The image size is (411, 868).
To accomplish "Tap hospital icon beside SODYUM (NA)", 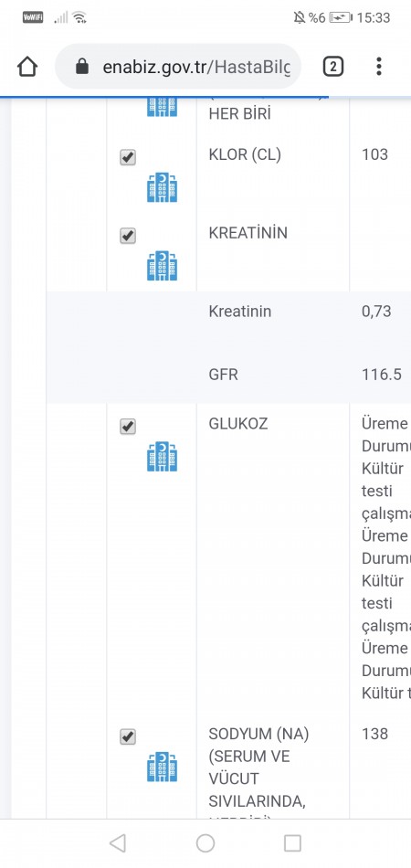I will pos(162,767).
